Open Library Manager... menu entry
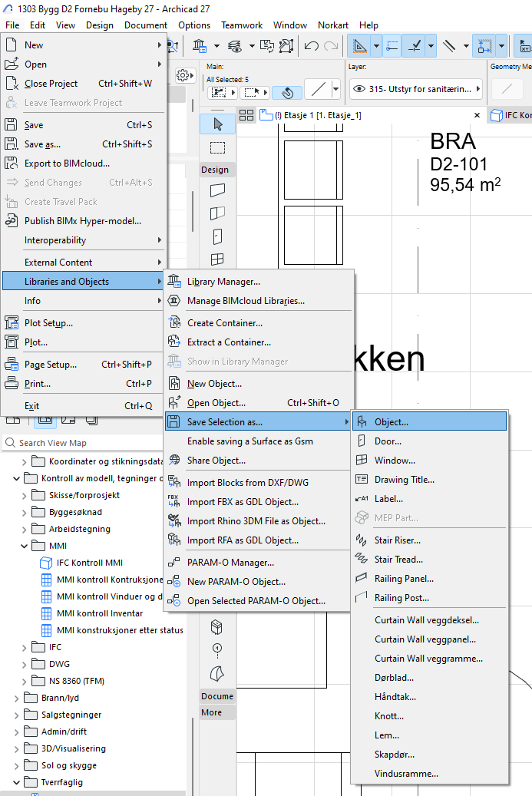This screenshot has height=796, width=532. click(223, 282)
